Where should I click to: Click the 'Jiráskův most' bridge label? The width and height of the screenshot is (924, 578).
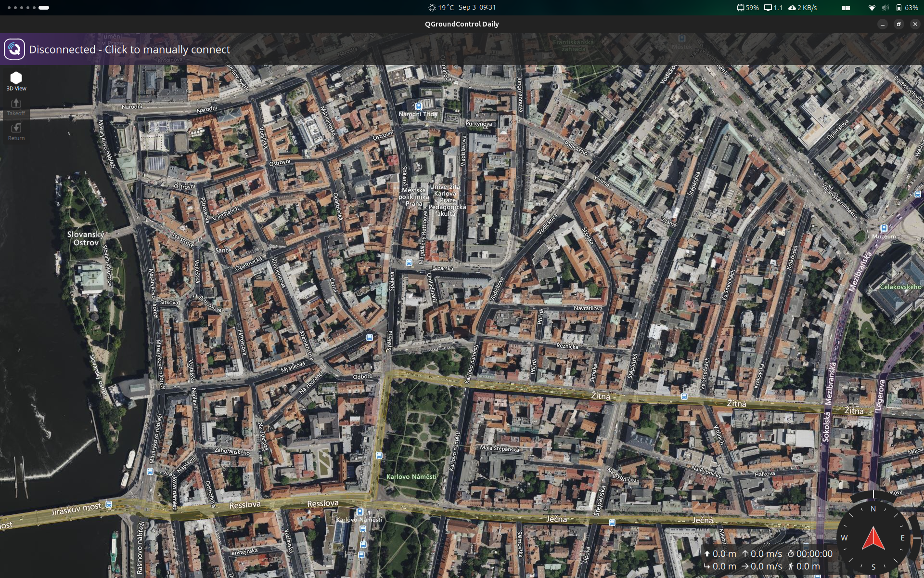[x=77, y=508]
